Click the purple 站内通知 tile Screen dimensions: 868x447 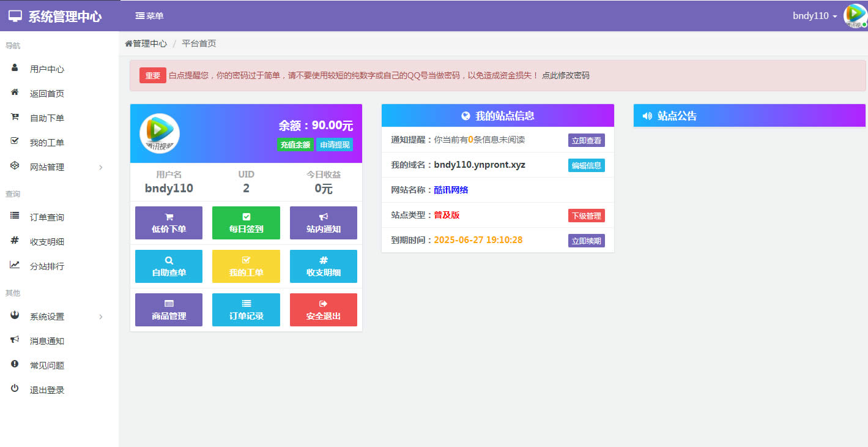coord(324,223)
